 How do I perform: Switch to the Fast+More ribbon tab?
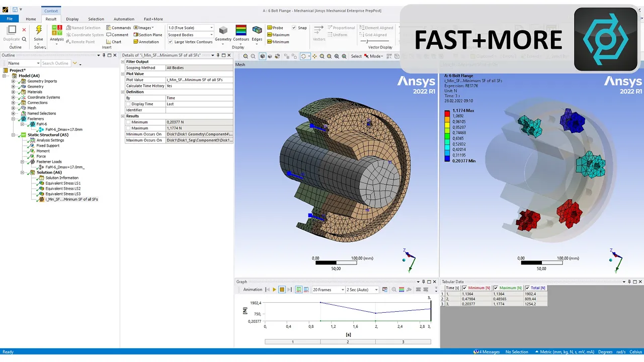tap(153, 19)
